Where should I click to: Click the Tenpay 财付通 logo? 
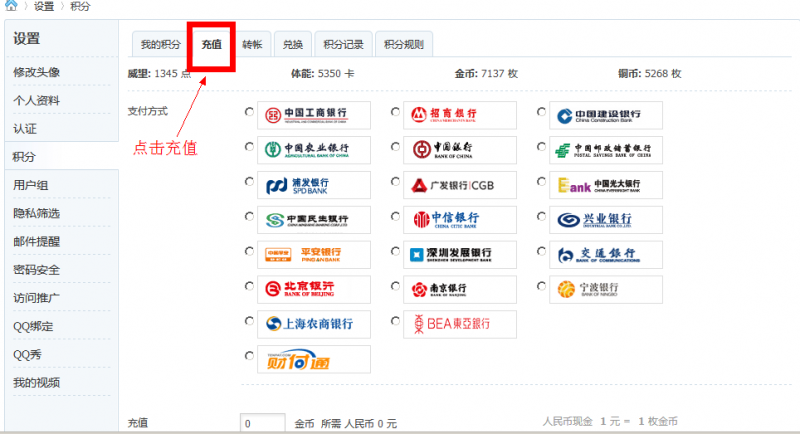click(x=314, y=358)
